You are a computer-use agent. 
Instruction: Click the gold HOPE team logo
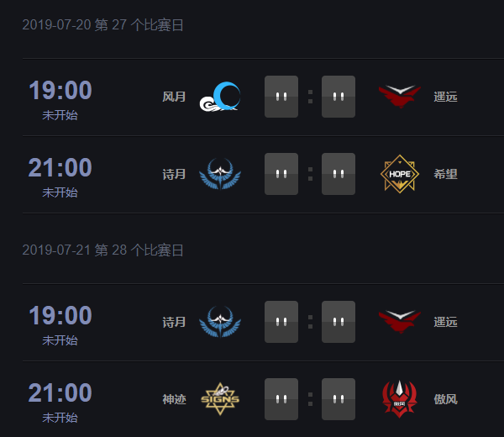pos(400,174)
